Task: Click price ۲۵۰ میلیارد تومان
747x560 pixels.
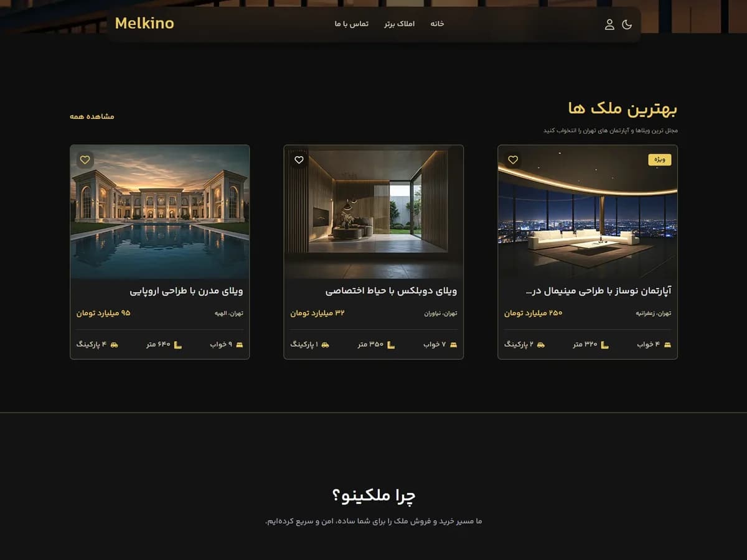Action: [x=533, y=313]
